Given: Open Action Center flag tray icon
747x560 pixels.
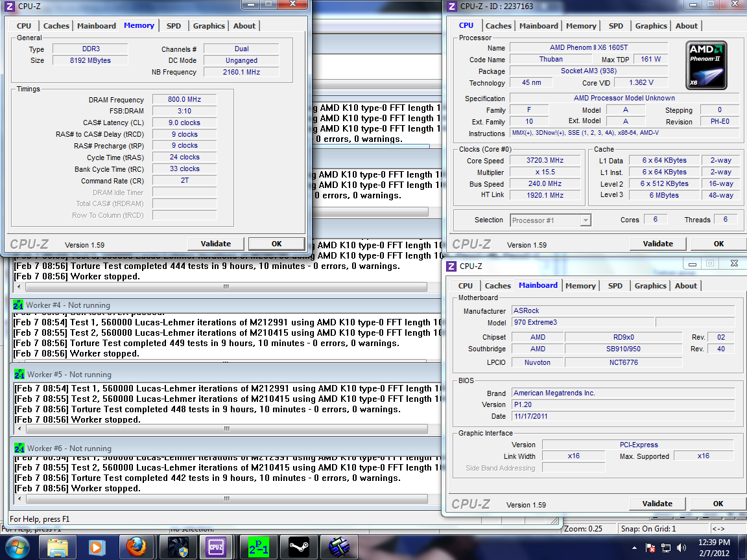Looking at the screenshot, I should [650, 548].
